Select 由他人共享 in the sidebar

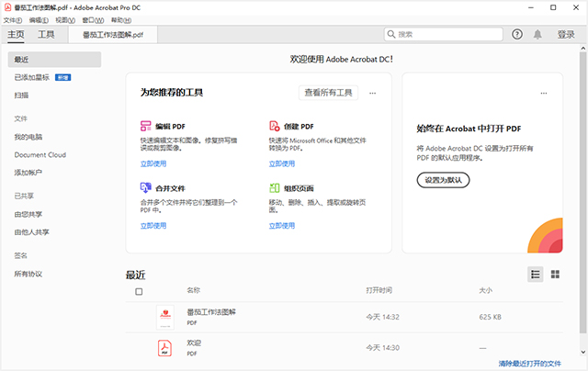coord(31,232)
